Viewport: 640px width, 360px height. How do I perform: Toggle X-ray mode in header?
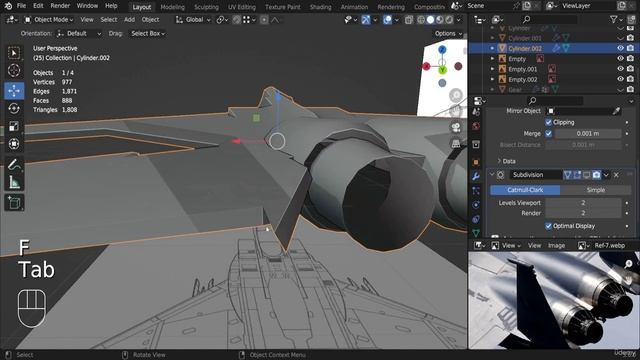409,20
